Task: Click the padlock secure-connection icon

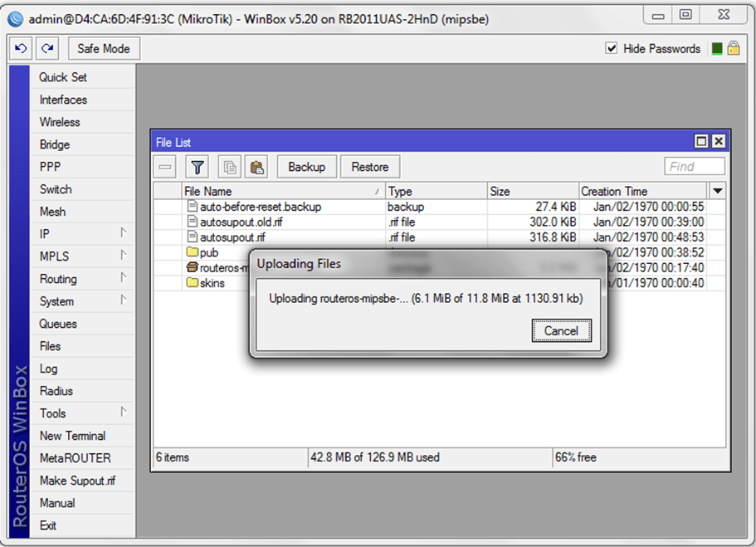Action: coord(734,48)
